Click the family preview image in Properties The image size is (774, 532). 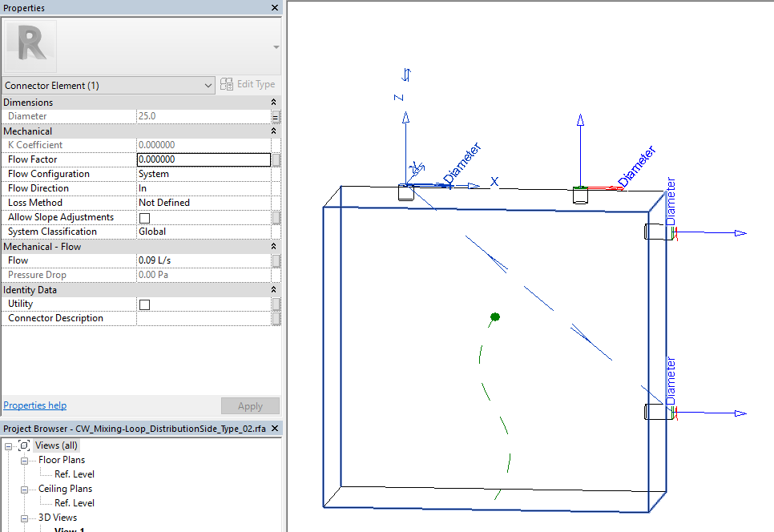30,46
